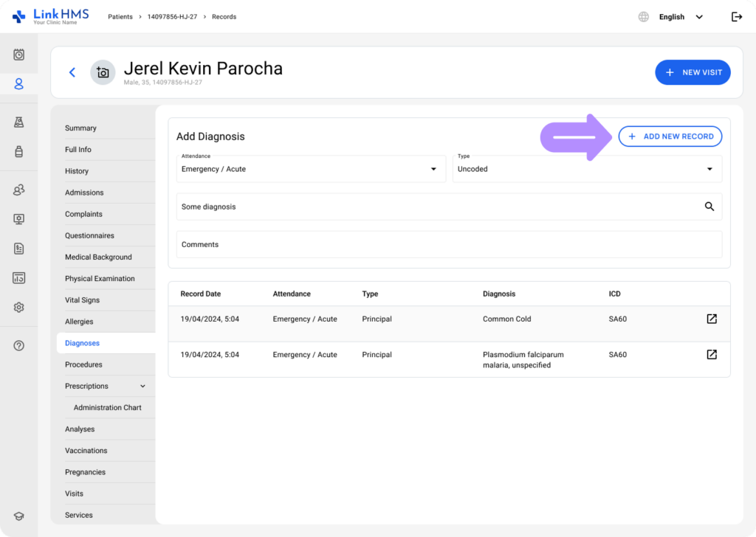The width and height of the screenshot is (756, 537).
Task: Click the billing calculator icon
Action: [x=18, y=277]
